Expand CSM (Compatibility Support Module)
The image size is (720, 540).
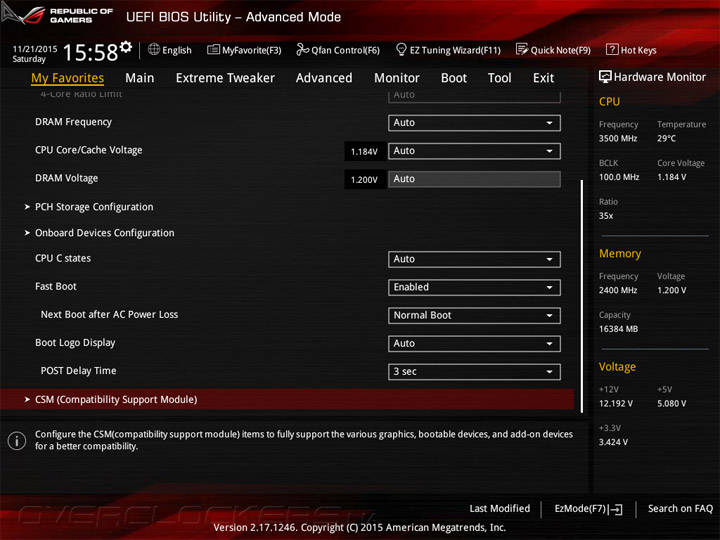[287, 399]
